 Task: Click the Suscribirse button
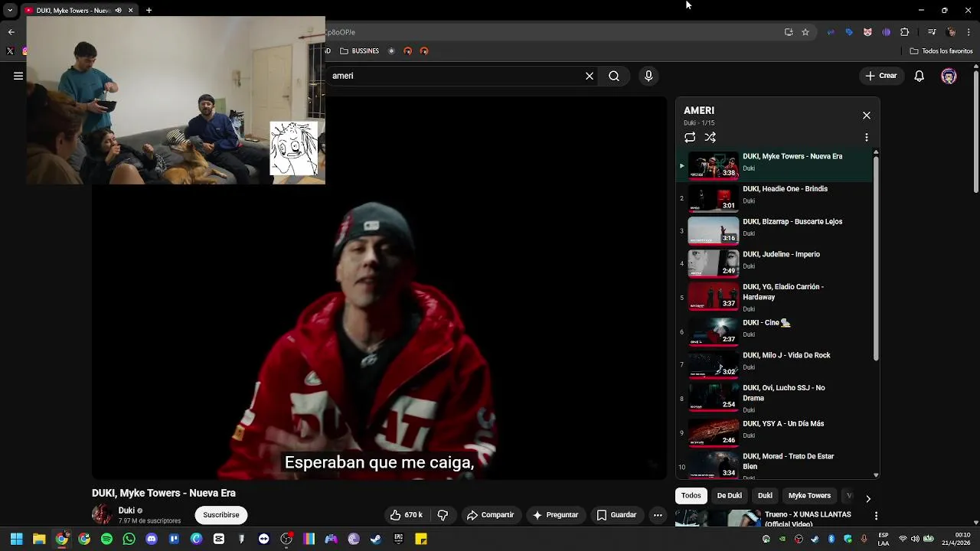click(x=221, y=515)
